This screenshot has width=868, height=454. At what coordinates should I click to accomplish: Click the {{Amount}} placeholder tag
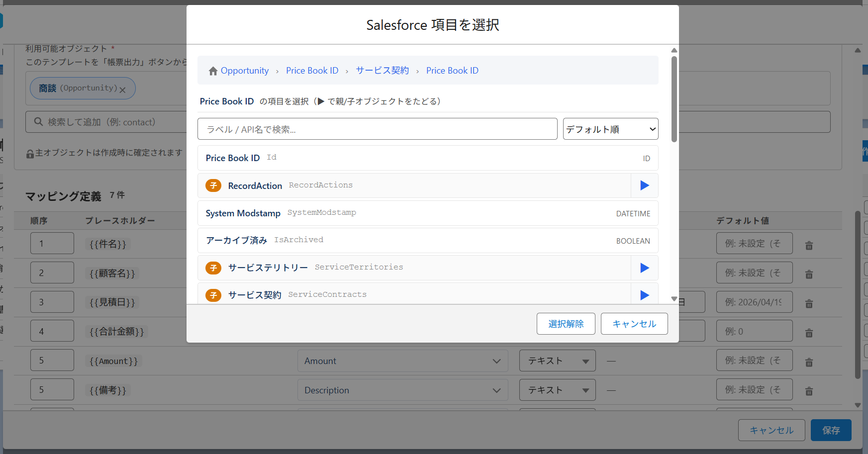point(114,361)
